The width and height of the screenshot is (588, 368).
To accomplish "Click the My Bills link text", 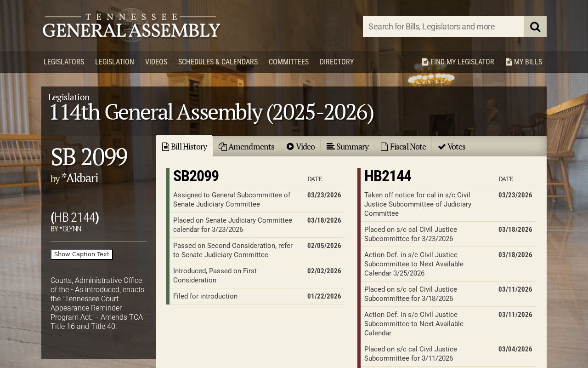I will point(528,62).
